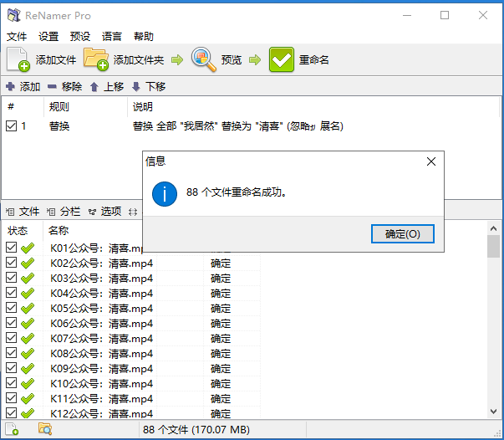Screen dimensions: 504x440
Task: Click the 移除 rule button label
Action: pos(72,86)
